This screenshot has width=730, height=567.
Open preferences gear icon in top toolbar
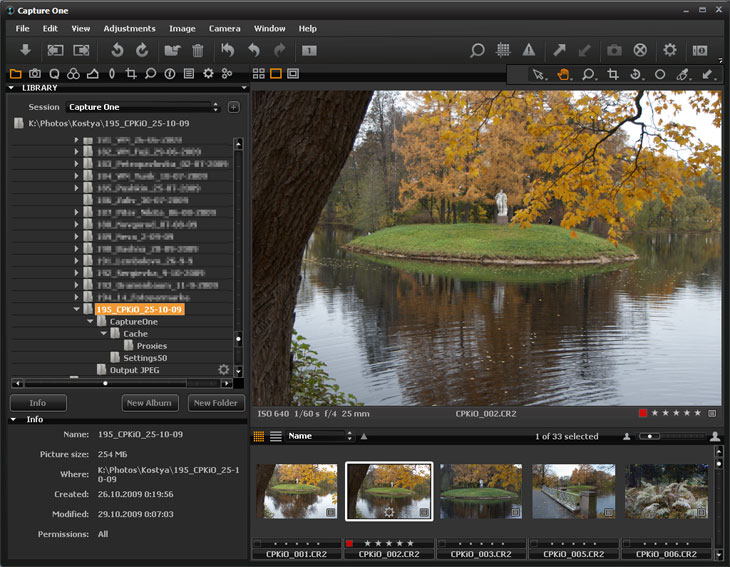point(670,50)
